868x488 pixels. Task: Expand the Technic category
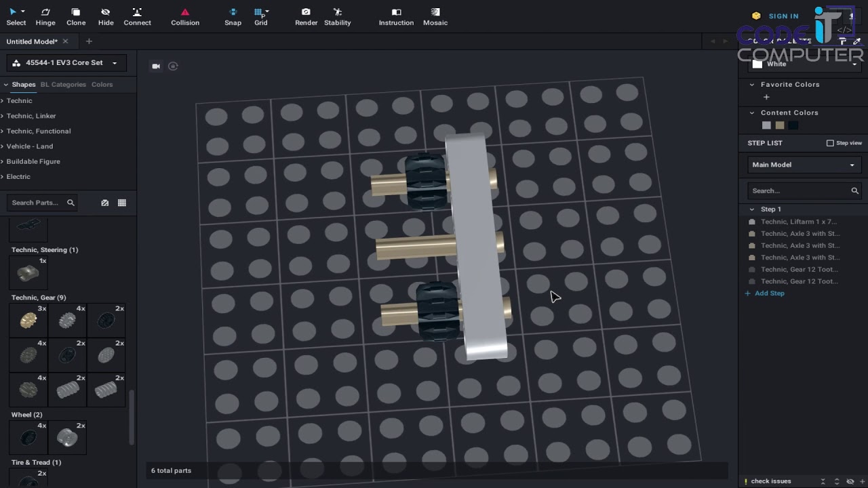(19, 100)
